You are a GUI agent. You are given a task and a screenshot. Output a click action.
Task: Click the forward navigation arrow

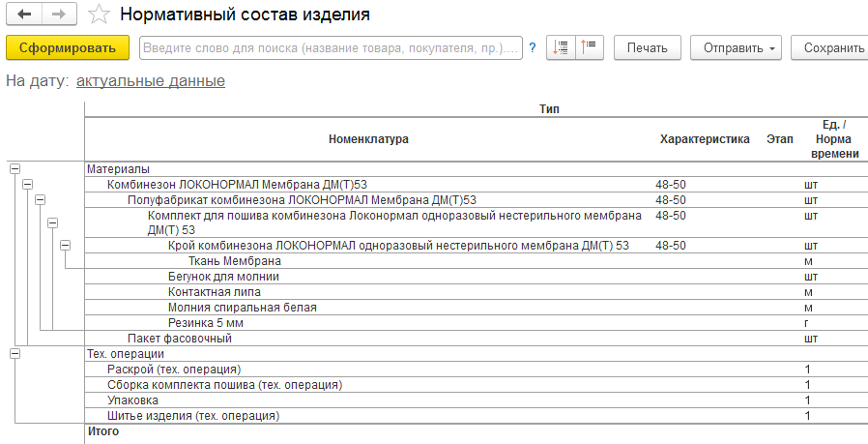(59, 15)
